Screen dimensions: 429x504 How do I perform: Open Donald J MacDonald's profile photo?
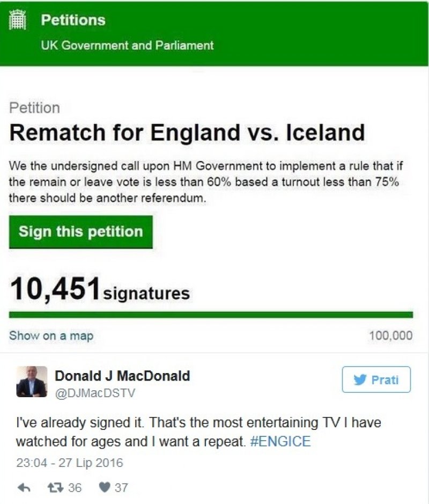[29, 382]
